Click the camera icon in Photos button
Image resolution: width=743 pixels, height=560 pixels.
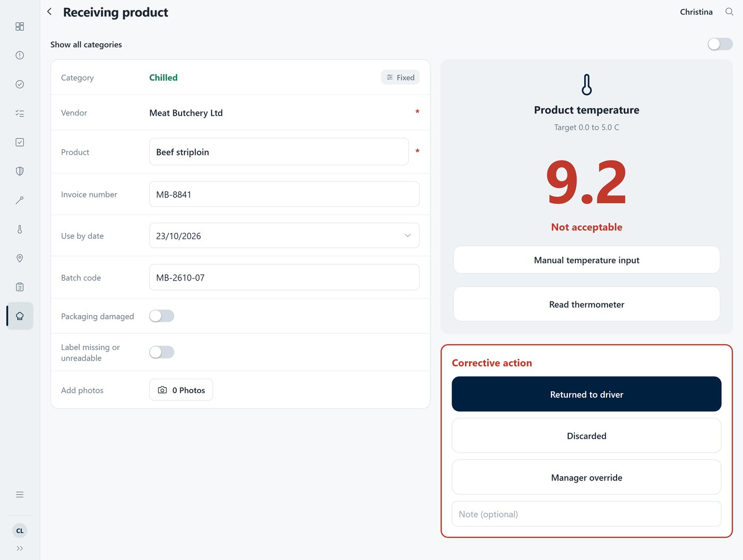[x=162, y=390]
